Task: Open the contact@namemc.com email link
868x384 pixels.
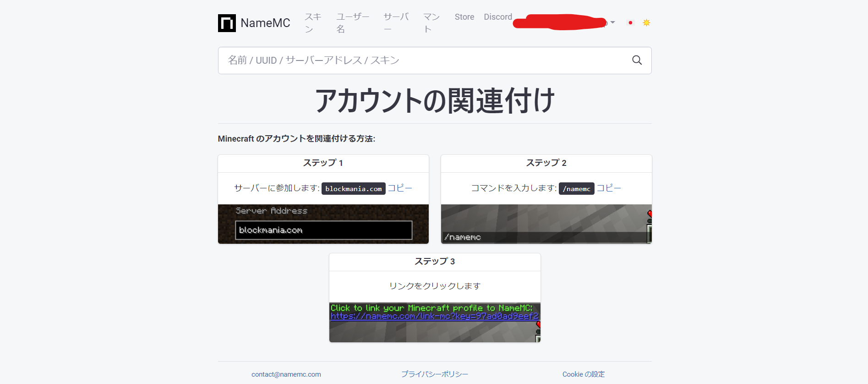Action: (286, 374)
